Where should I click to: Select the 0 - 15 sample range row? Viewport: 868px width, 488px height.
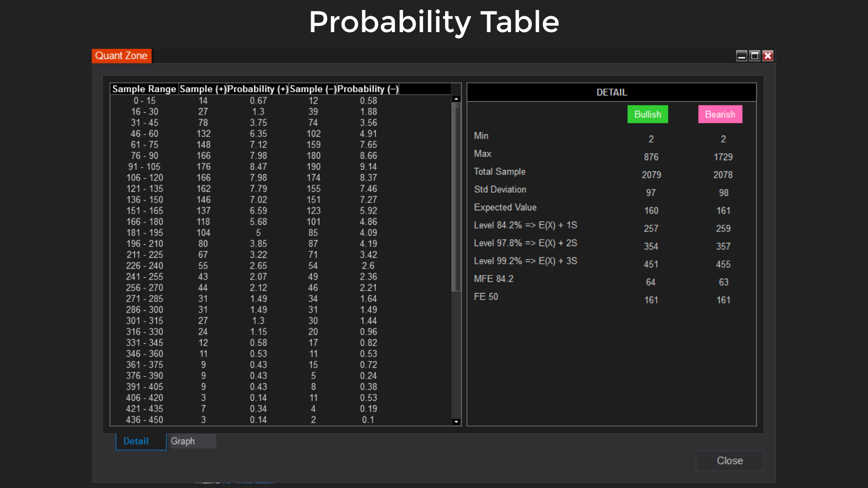(x=144, y=101)
